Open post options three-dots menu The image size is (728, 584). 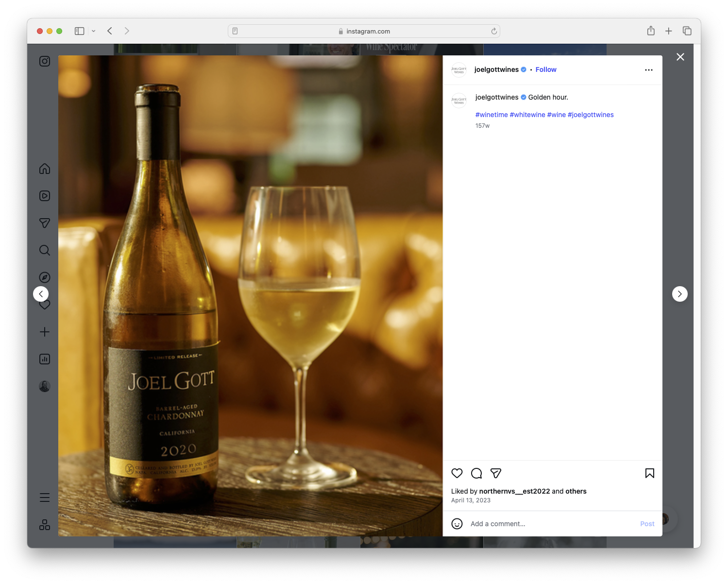pos(649,70)
